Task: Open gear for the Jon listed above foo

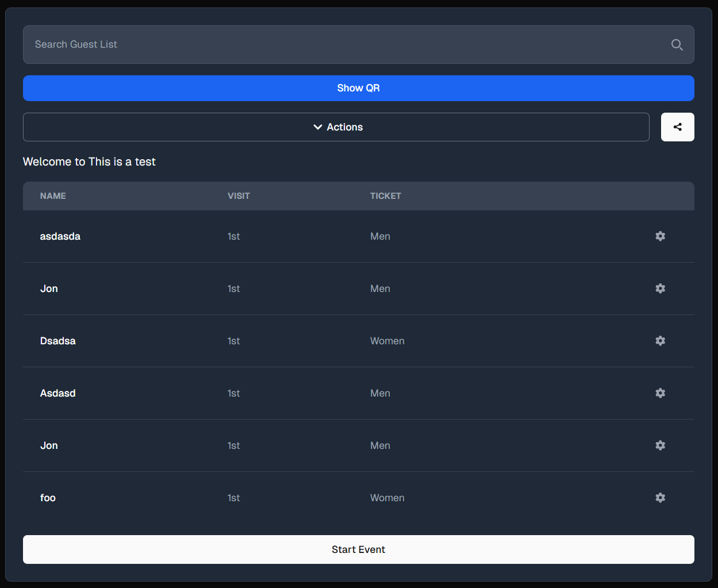Action: coord(661,445)
